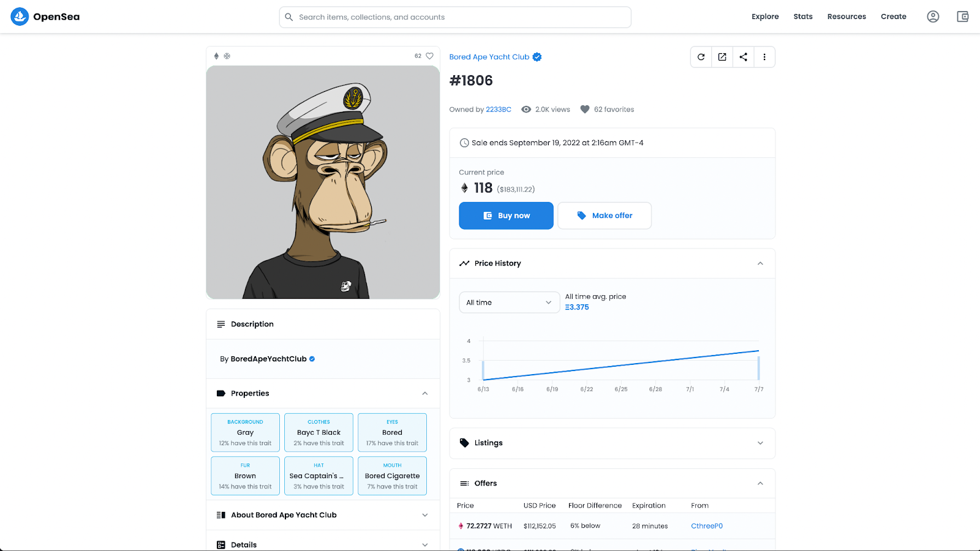Click the $112,152.05 USD offer price
Viewport: 980px width, 551px height.
[540, 526]
